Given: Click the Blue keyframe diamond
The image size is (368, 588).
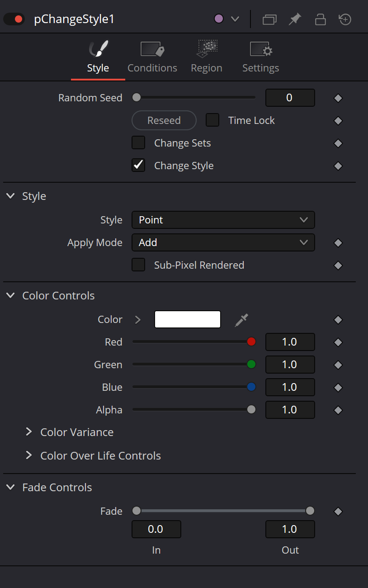Looking at the screenshot, I should click(338, 388).
